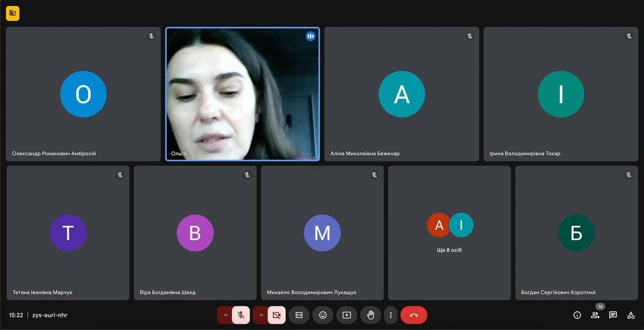Open the chat panel icon
644x330 pixels.
[x=613, y=315]
